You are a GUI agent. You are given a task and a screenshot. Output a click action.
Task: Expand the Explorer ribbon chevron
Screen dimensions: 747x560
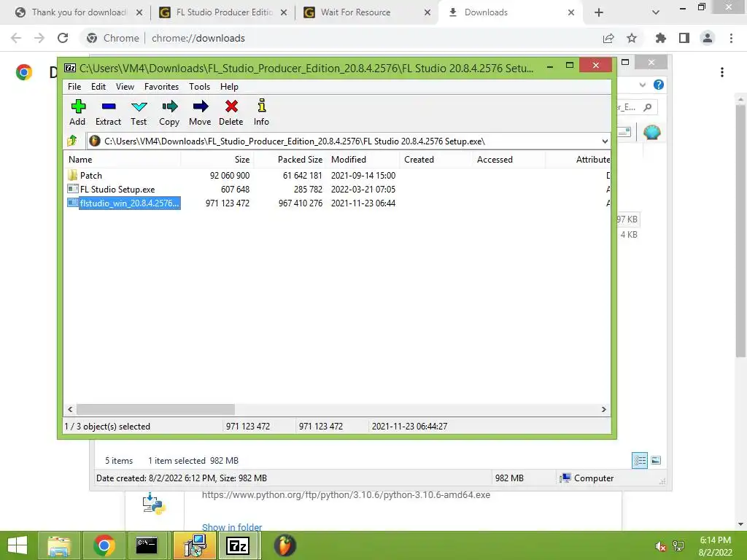pyautogui.click(x=642, y=85)
